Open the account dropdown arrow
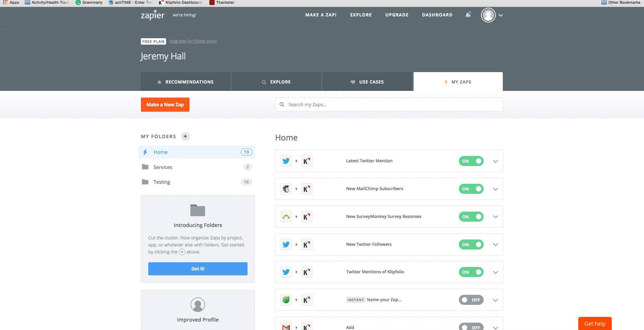 click(x=500, y=15)
